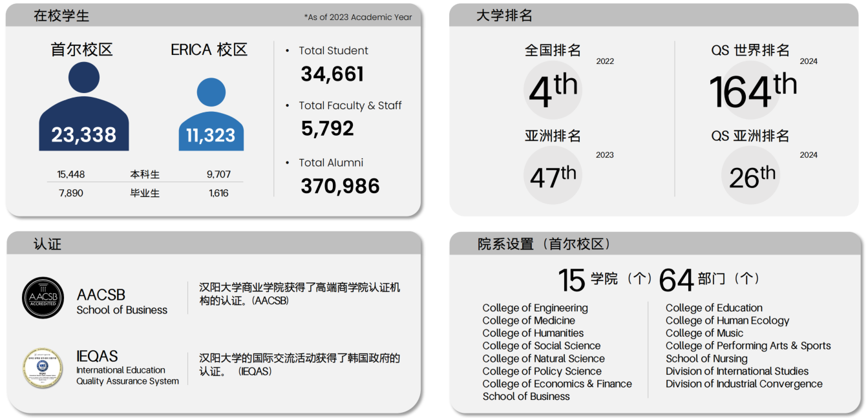Select "College of Engineering" in the list
The height and width of the screenshot is (418, 868).
click(535, 308)
